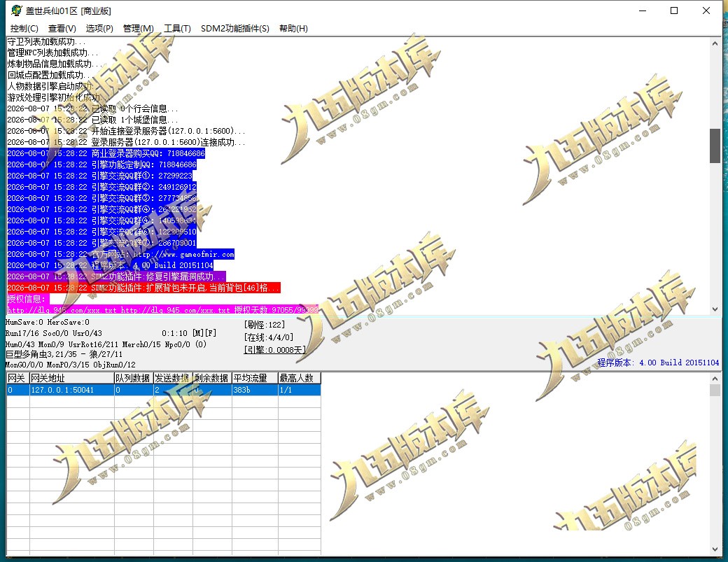728x562 pixels.
Task: Click the 已读取 1个城堡信息 log line
Action: pos(92,120)
